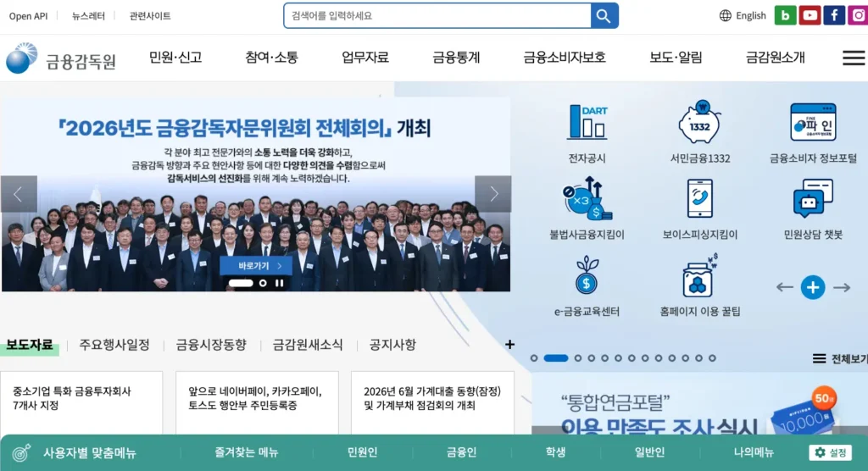Open the Facebook page icon
The image size is (868, 471).
click(x=834, y=15)
